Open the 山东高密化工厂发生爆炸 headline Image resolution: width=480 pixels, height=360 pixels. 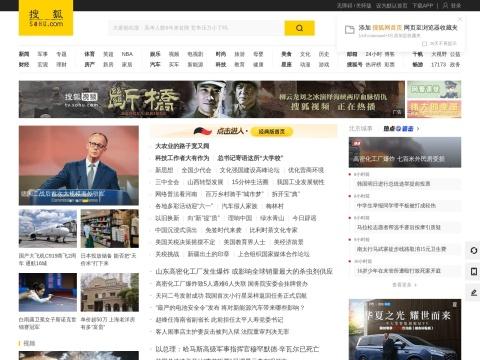pos(244,272)
